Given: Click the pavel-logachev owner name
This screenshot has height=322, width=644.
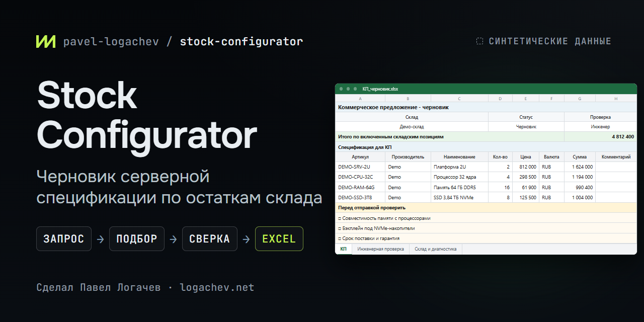Looking at the screenshot, I should [x=111, y=42].
